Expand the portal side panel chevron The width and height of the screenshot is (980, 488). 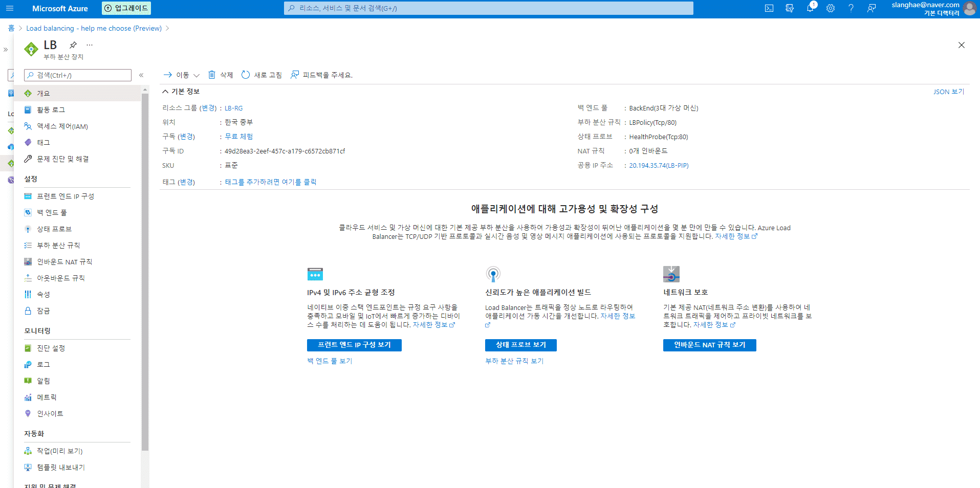click(x=6, y=50)
